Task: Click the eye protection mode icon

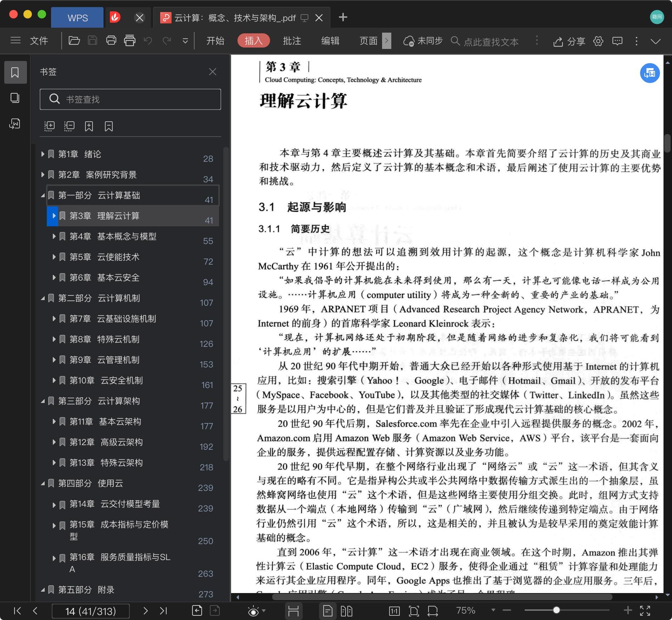Action: click(253, 611)
